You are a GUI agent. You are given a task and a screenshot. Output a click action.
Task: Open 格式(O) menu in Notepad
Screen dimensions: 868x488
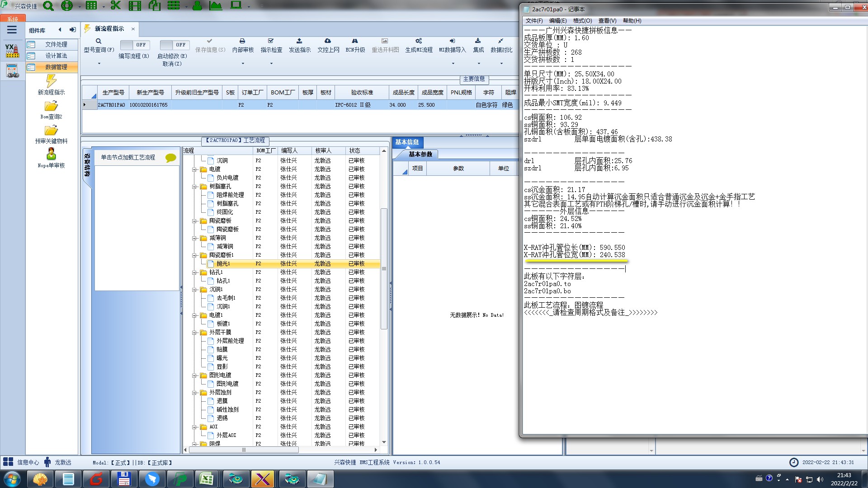tap(582, 21)
